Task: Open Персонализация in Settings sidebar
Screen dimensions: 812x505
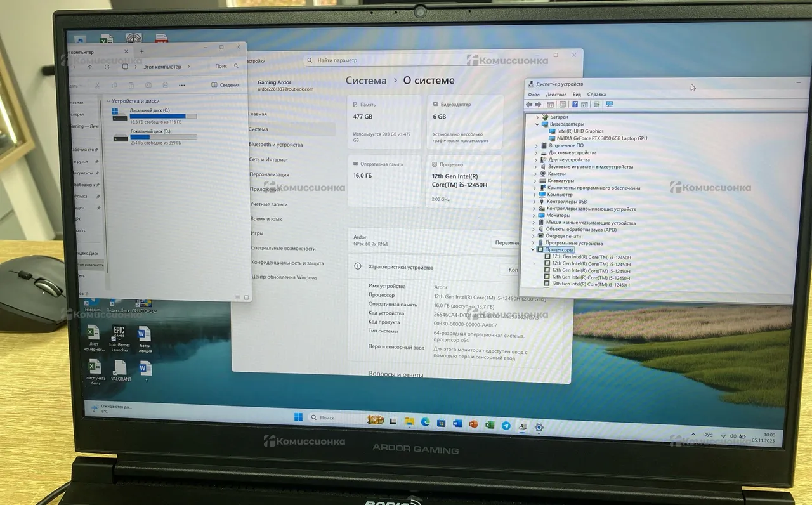Action: coord(269,174)
